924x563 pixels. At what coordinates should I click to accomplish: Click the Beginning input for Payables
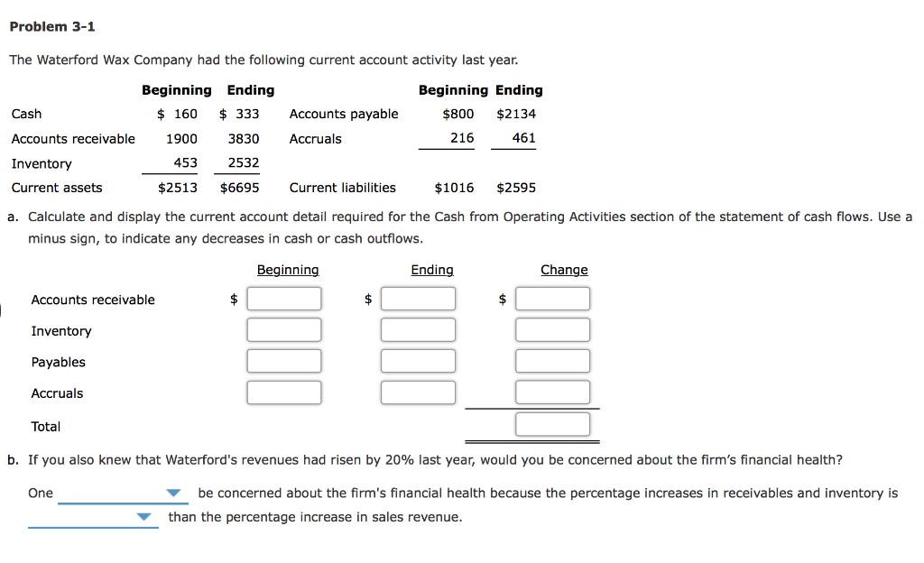point(284,360)
